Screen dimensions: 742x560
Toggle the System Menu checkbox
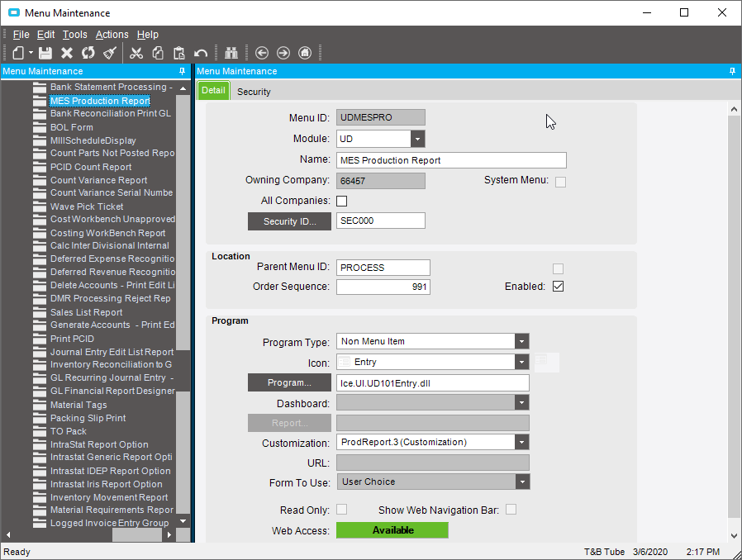[x=560, y=182]
